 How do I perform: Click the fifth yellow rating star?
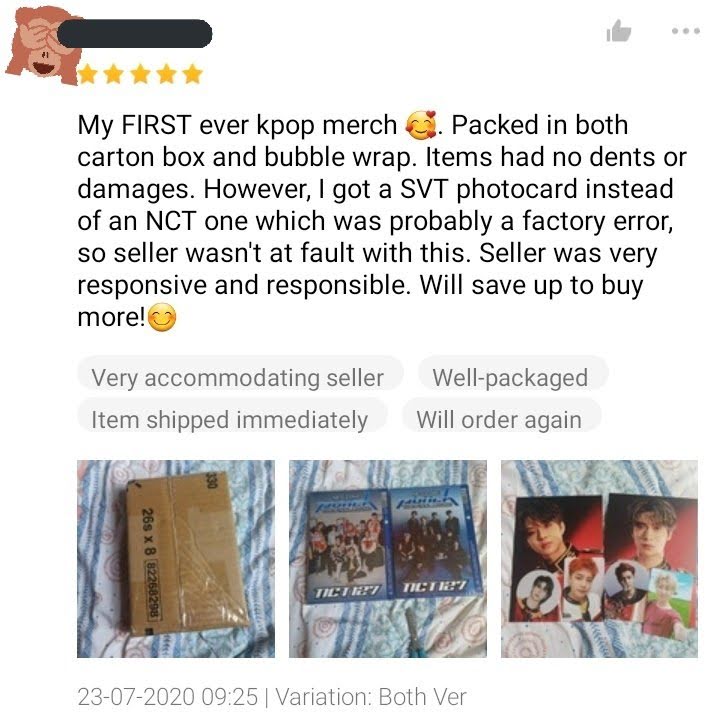[x=193, y=74]
